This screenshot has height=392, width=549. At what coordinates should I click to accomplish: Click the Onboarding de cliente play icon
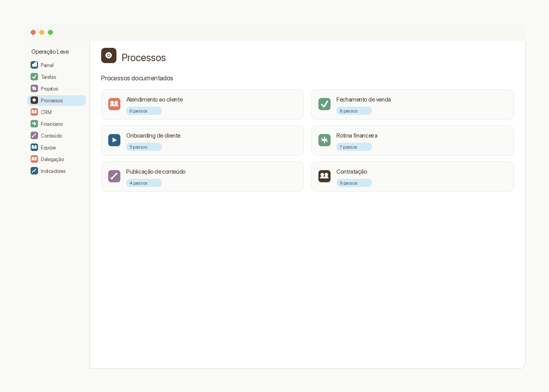(114, 140)
